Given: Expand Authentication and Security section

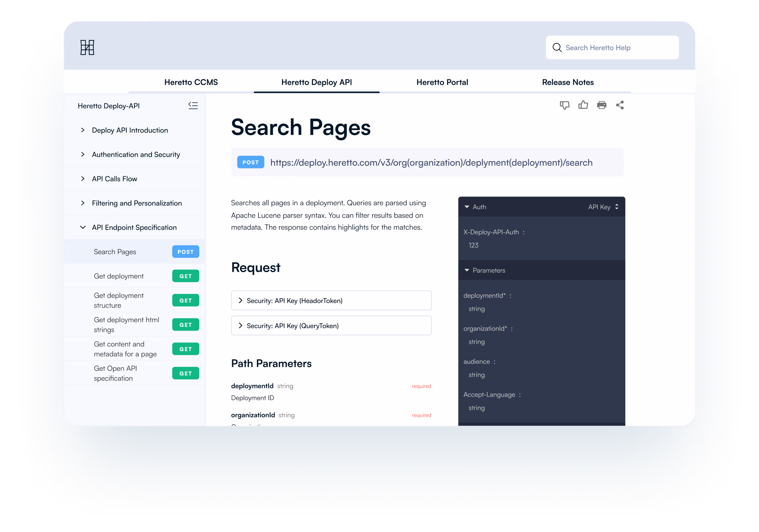Looking at the screenshot, I should tap(83, 155).
